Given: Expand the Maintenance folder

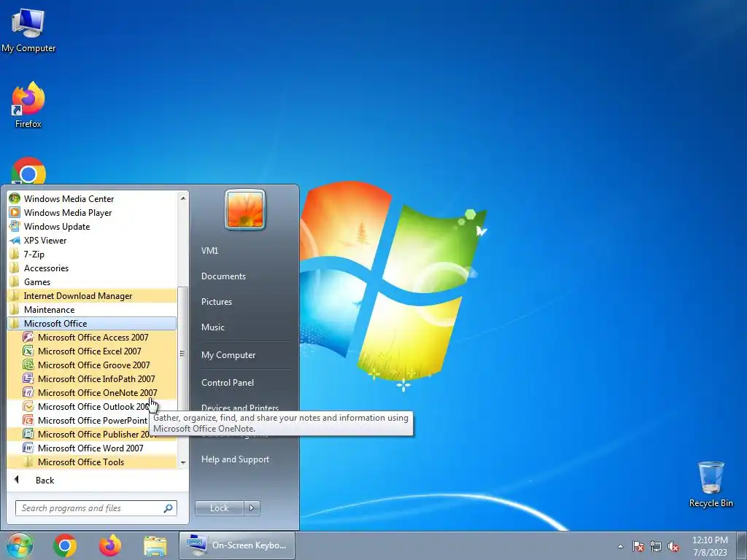Looking at the screenshot, I should pyautogui.click(x=92, y=309).
